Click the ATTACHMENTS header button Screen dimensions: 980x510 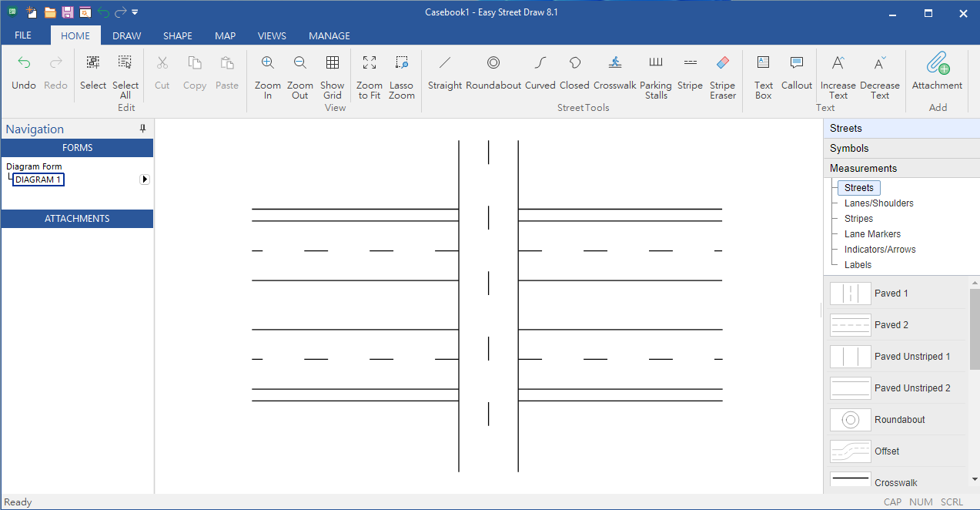[x=77, y=219]
